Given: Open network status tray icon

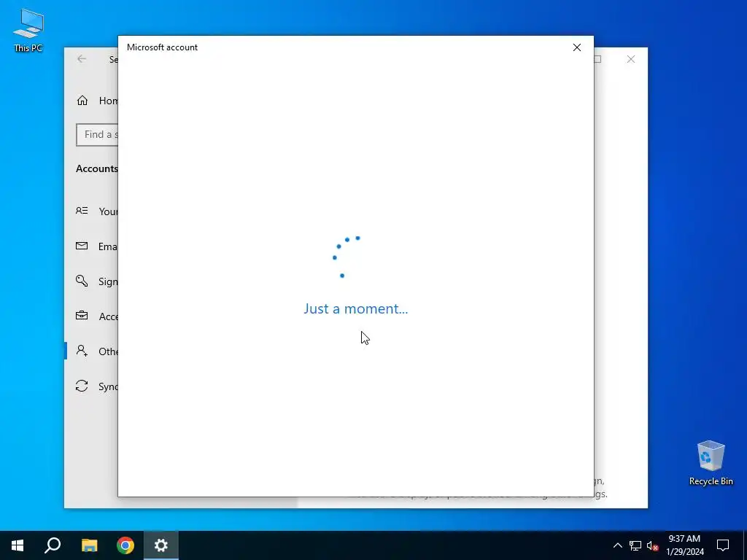Looking at the screenshot, I should [x=635, y=545].
